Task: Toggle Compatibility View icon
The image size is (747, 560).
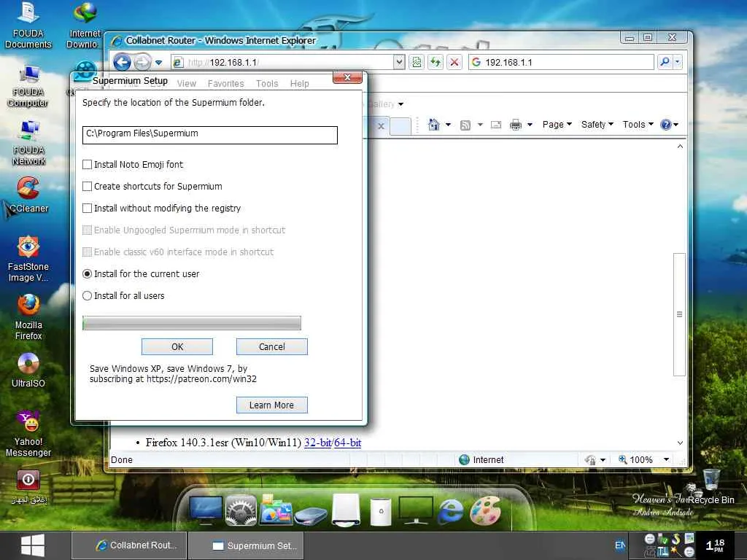Action: tap(417, 62)
